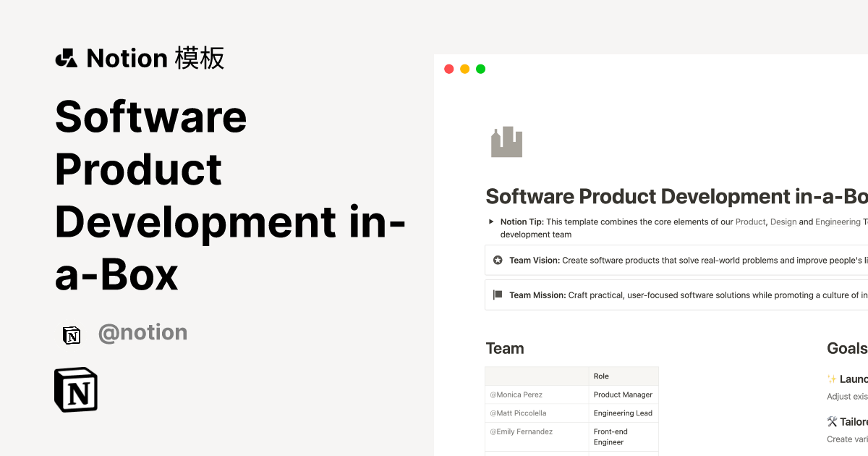Click the flag icon in the Team Mission callout
The width and height of the screenshot is (868, 456).
point(497,295)
